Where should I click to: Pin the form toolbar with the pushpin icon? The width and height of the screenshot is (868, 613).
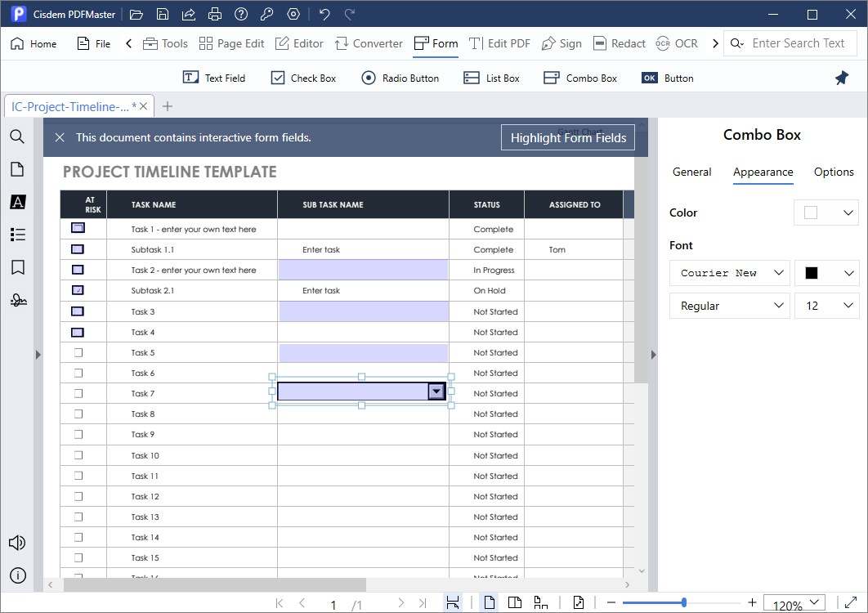click(841, 78)
